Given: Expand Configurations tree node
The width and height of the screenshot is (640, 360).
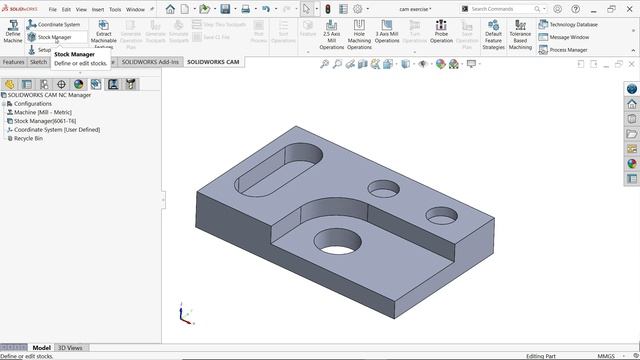Looking at the screenshot, I should [4, 104].
